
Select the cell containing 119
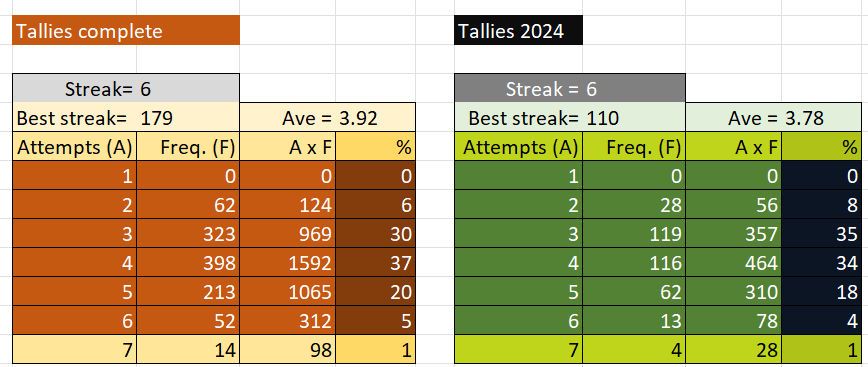(x=634, y=233)
